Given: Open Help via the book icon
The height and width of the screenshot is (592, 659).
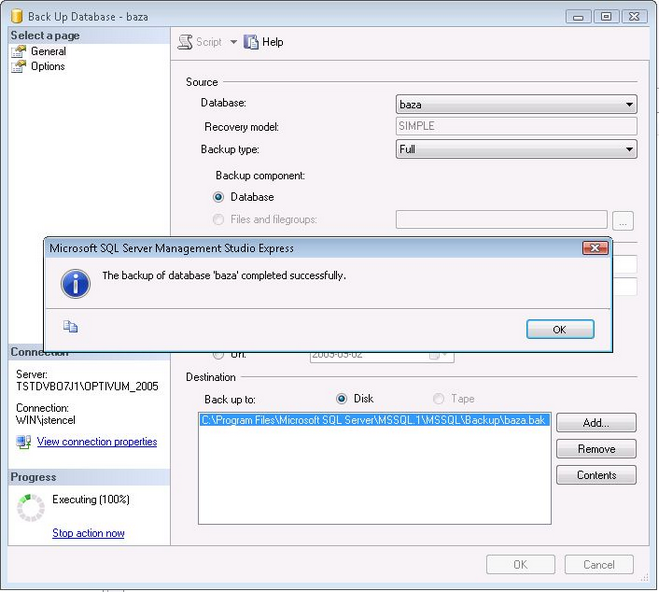Looking at the screenshot, I should point(251,42).
